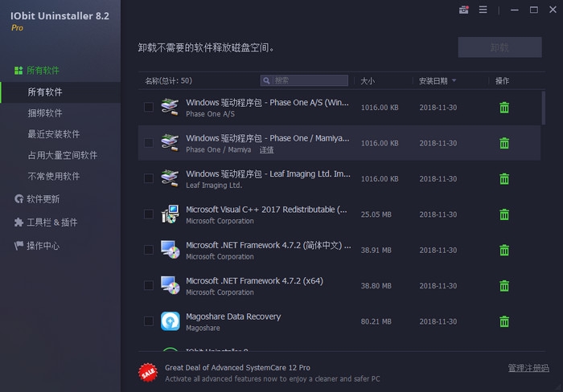The image size is (563, 392).
Task: Open the 最近安装软件 category
Action: click(x=54, y=134)
